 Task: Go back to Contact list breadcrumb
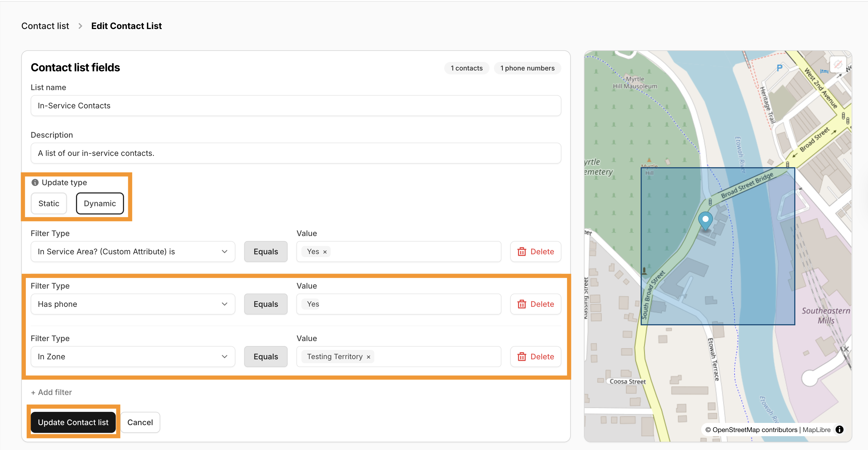[x=45, y=26]
